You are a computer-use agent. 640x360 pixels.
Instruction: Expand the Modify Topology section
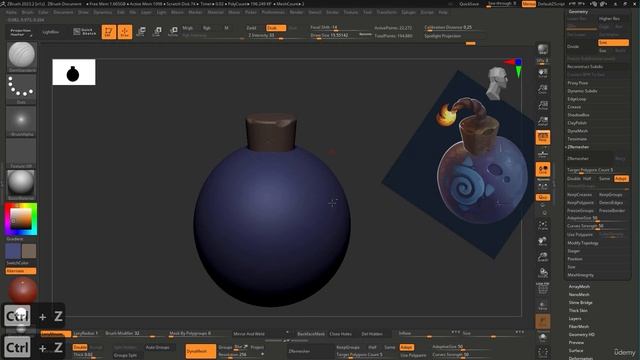point(583,243)
